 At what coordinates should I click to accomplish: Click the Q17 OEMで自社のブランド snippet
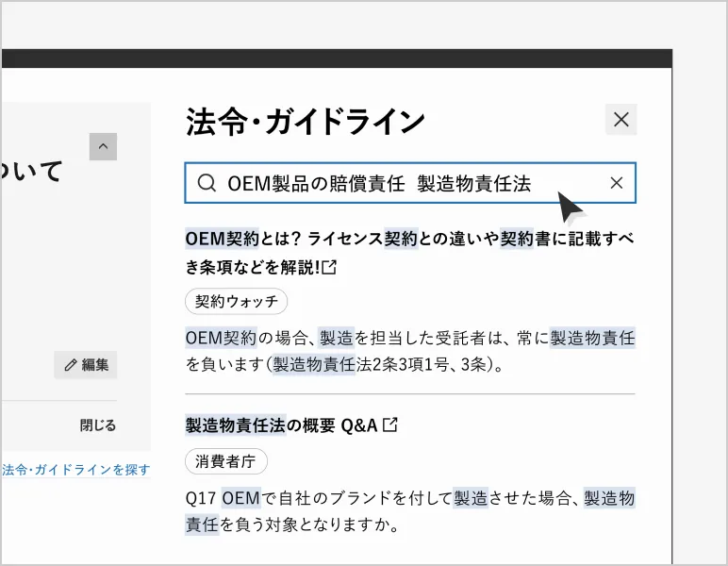tap(410, 510)
